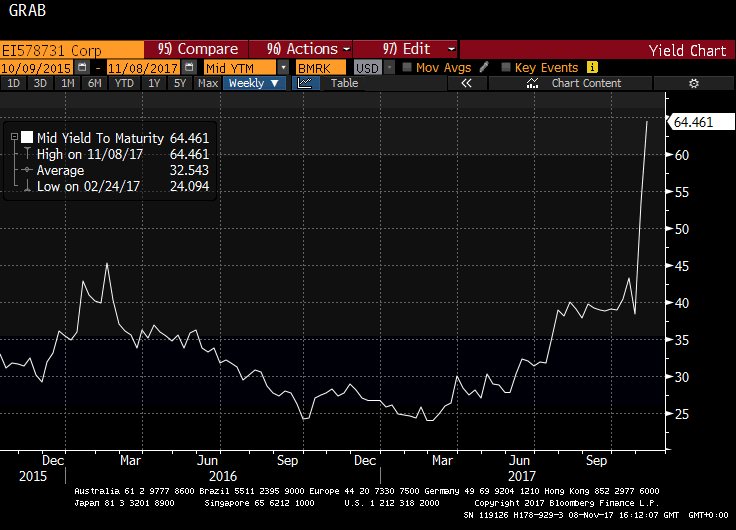736x530 pixels.
Task: Enable the Mov Avgs checkbox
Action: click(x=407, y=67)
